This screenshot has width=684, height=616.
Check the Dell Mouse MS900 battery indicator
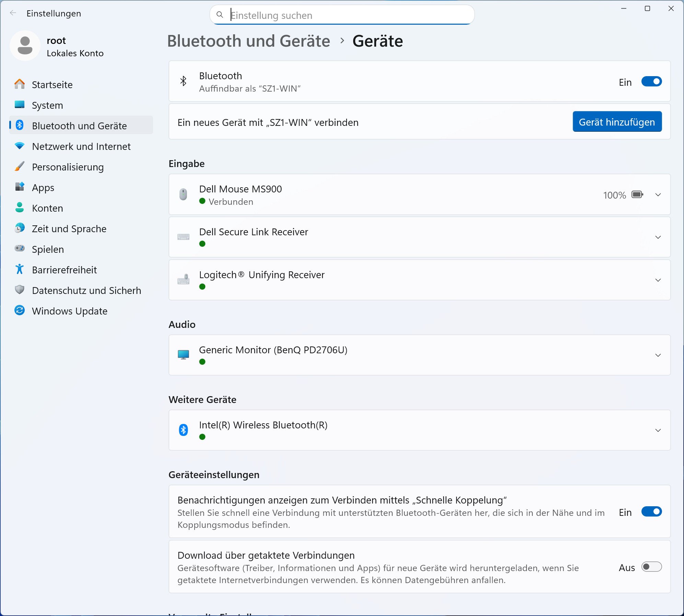(x=637, y=194)
